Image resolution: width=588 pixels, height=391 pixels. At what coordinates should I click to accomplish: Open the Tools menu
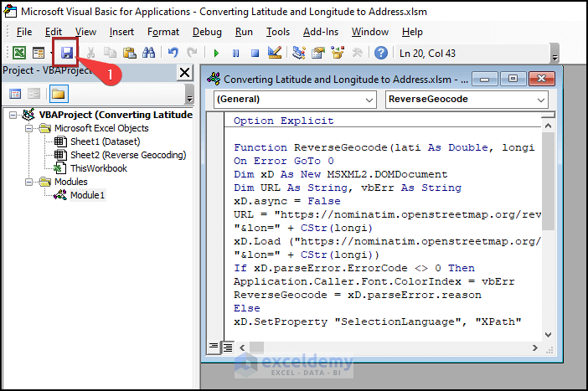coord(278,32)
